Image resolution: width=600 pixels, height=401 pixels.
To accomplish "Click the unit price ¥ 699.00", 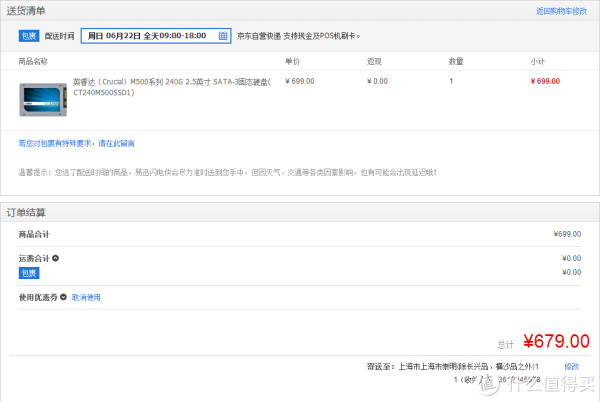I will (300, 81).
